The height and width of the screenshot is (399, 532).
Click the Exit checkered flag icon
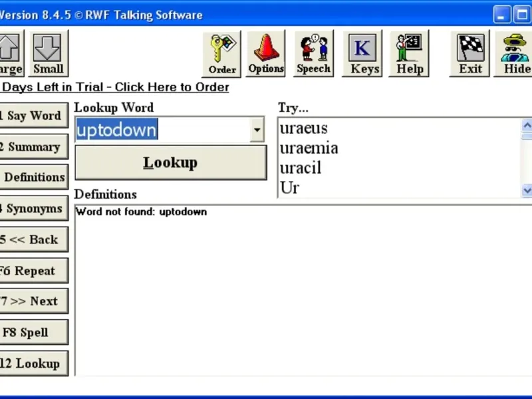470,54
